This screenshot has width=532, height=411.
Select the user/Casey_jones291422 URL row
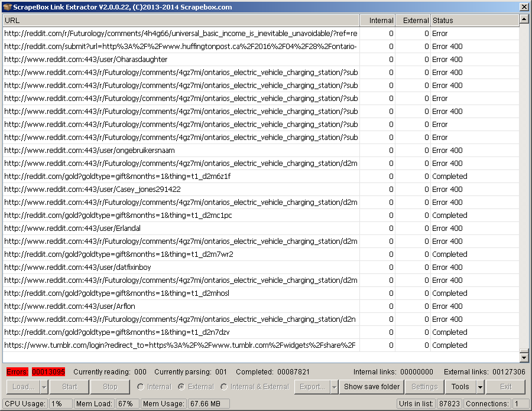[261, 190]
